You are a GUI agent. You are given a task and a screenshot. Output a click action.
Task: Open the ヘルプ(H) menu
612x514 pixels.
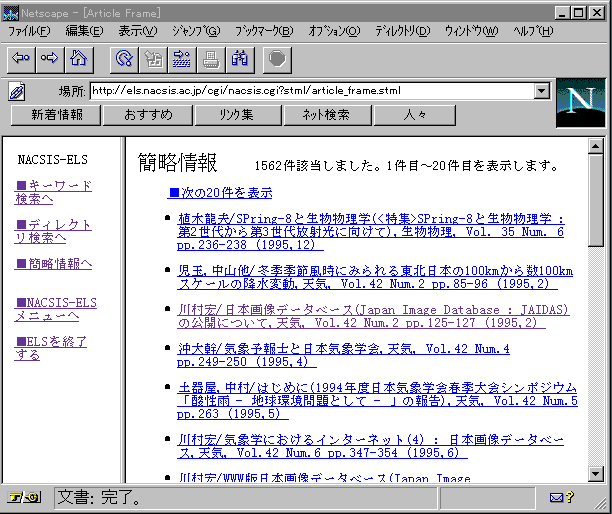pos(533,31)
